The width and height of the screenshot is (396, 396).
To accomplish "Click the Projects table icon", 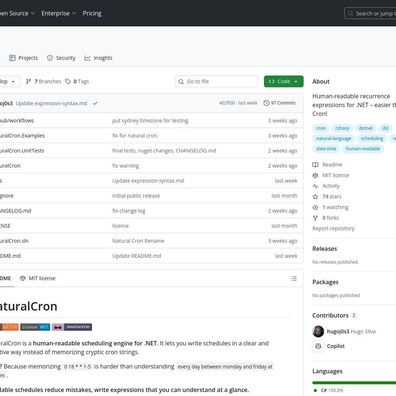I will coord(12,58).
